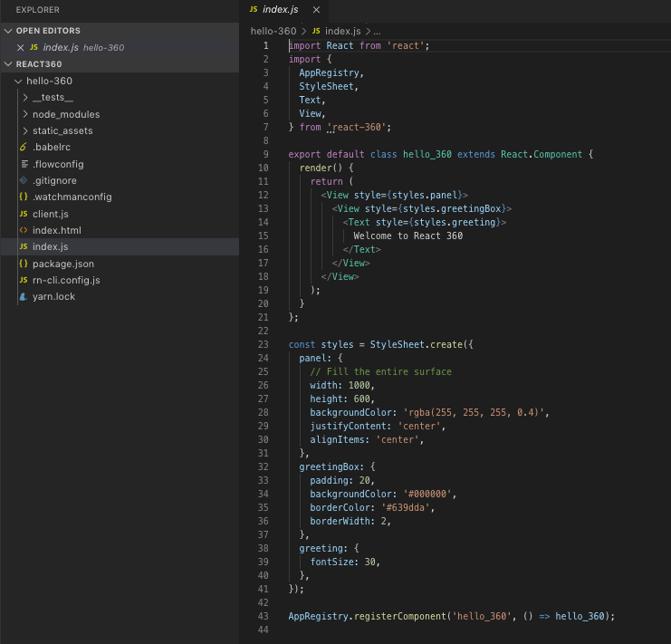Click the EXPLORER panel title
The width and height of the screenshot is (671, 644).
38,10
